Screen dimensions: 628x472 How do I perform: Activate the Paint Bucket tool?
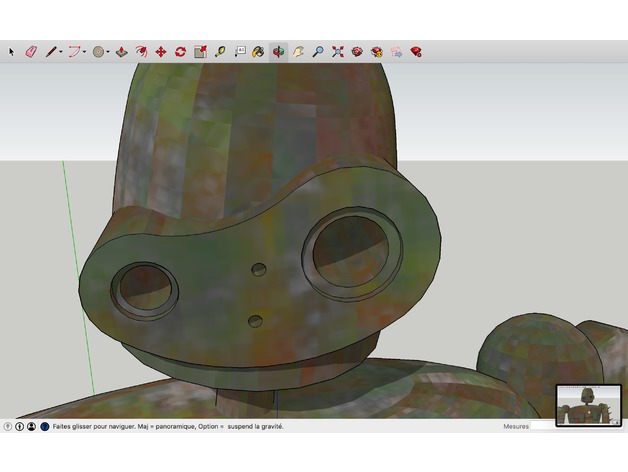coord(258,52)
